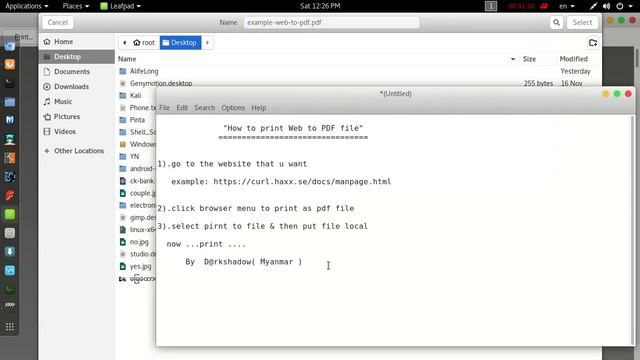640x360 pixels.
Task: Click the Leafpad window scrollbar
Action: tap(633, 231)
